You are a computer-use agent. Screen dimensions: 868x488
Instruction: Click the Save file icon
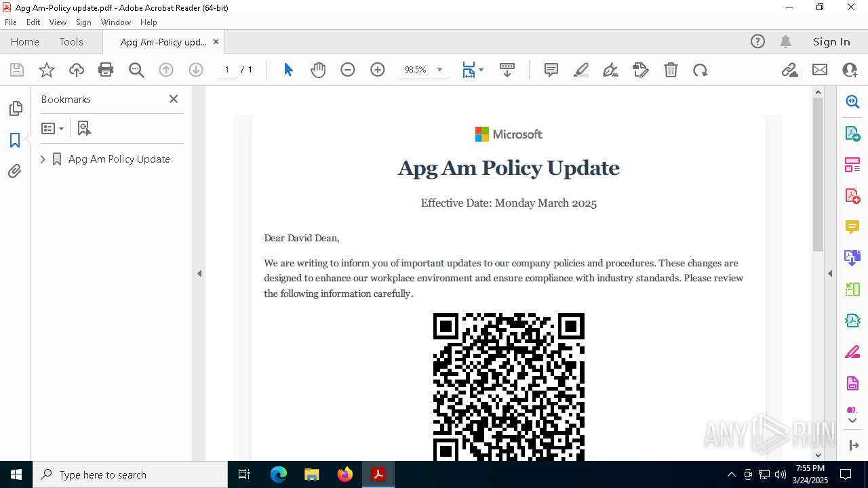17,70
